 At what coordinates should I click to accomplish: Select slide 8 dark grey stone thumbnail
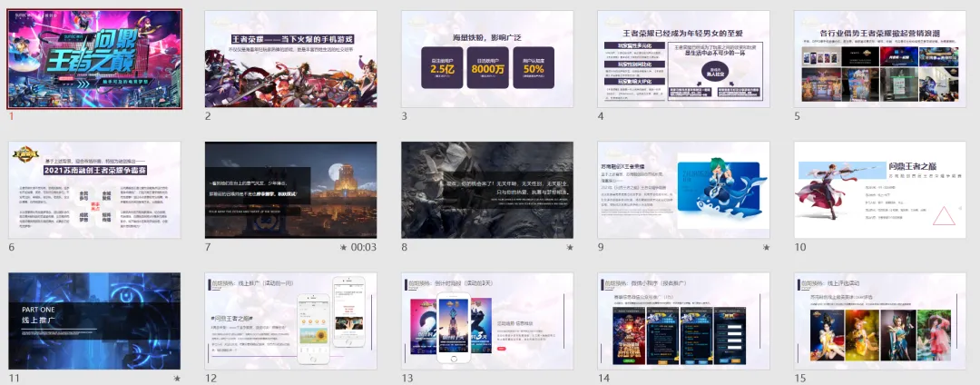coord(487,190)
